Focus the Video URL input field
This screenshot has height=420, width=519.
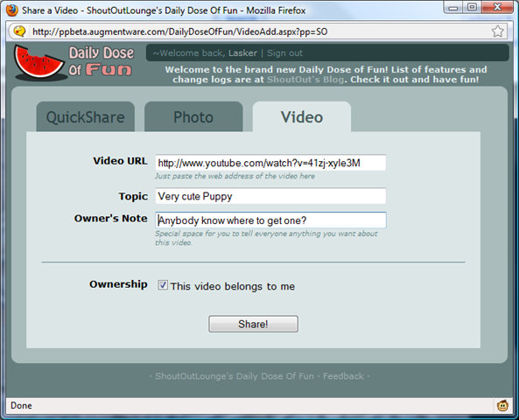tap(270, 163)
